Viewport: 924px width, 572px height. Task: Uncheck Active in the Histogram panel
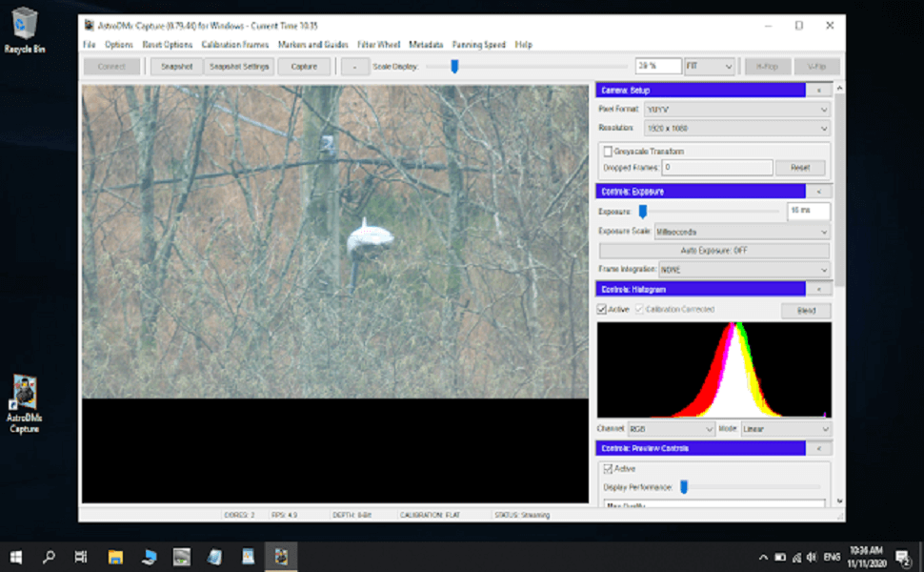602,310
